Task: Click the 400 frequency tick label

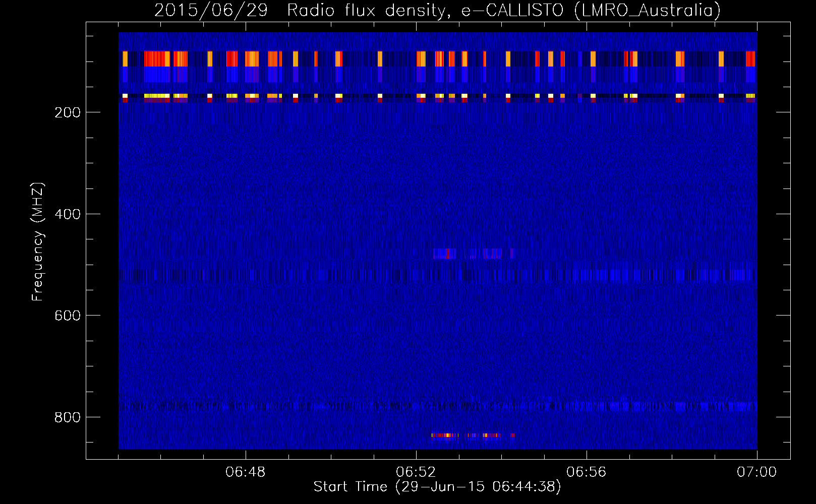Action: tap(68, 214)
